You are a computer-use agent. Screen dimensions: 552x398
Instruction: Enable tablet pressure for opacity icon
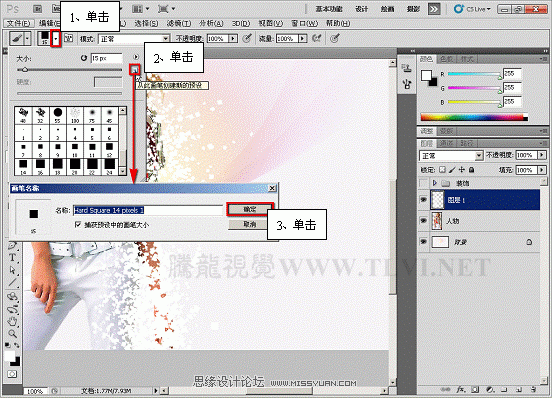coord(247,38)
